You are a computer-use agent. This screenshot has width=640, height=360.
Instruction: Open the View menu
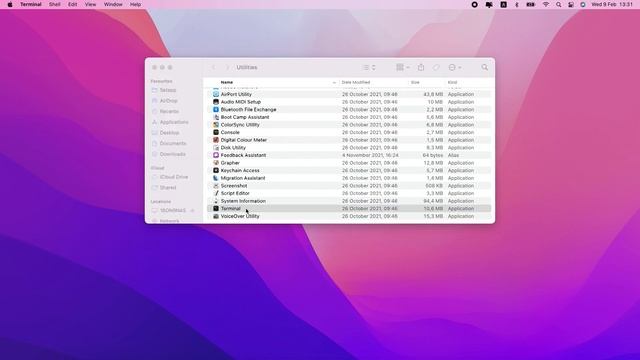[x=91, y=4]
